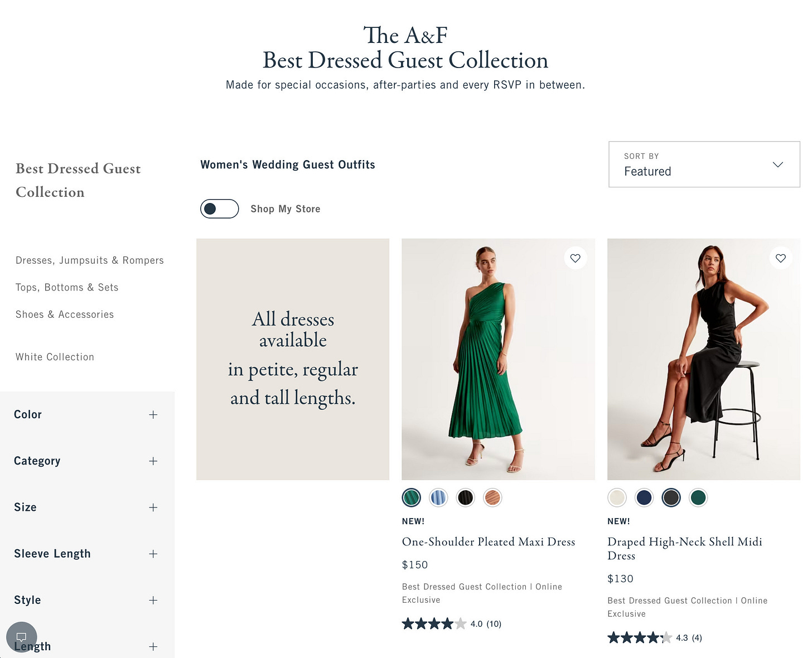Click the Shop My Store label
The height and width of the screenshot is (658, 812).
[286, 209]
